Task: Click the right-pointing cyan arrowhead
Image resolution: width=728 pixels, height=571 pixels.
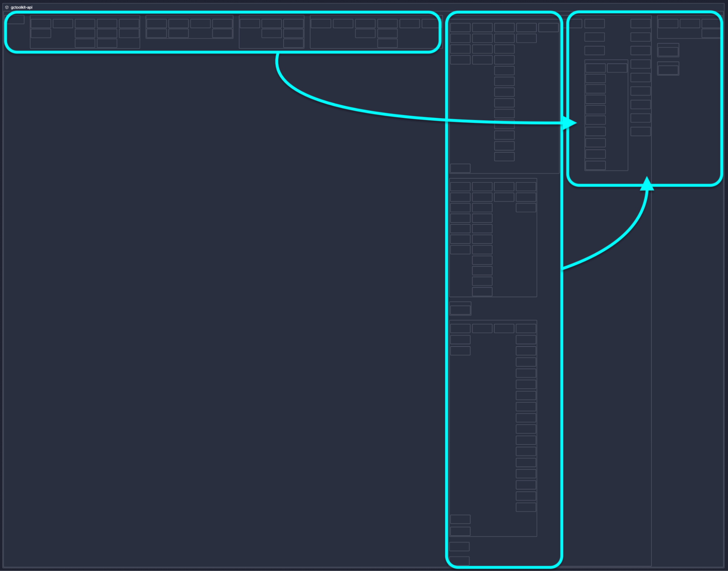Action: (570, 123)
